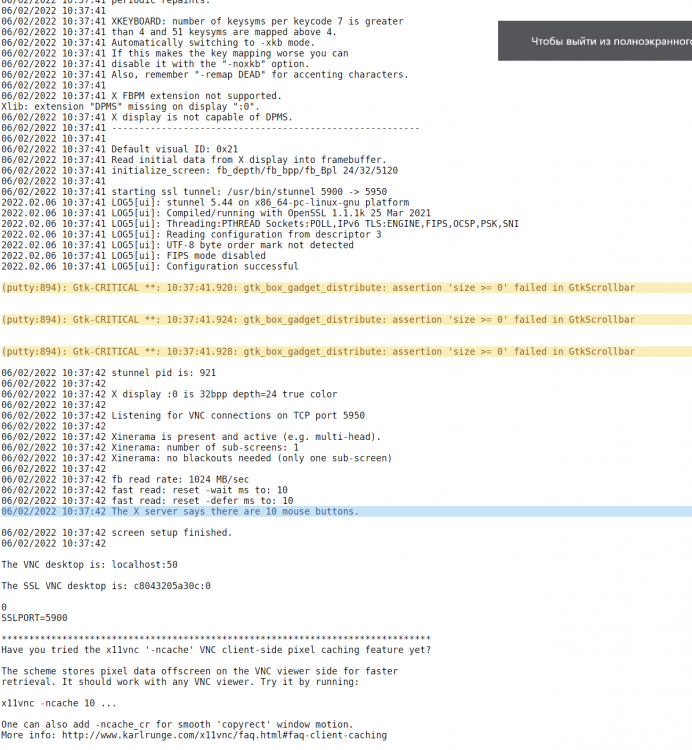Select 'Xlib: extension "DPMS" missing' line
Viewport: 692px width, 750px height.
point(130,106)
